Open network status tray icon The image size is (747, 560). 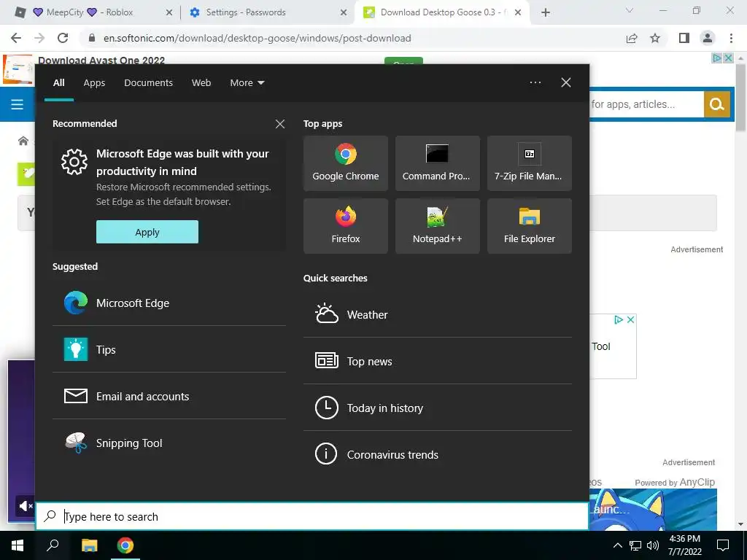coord(635,545)
